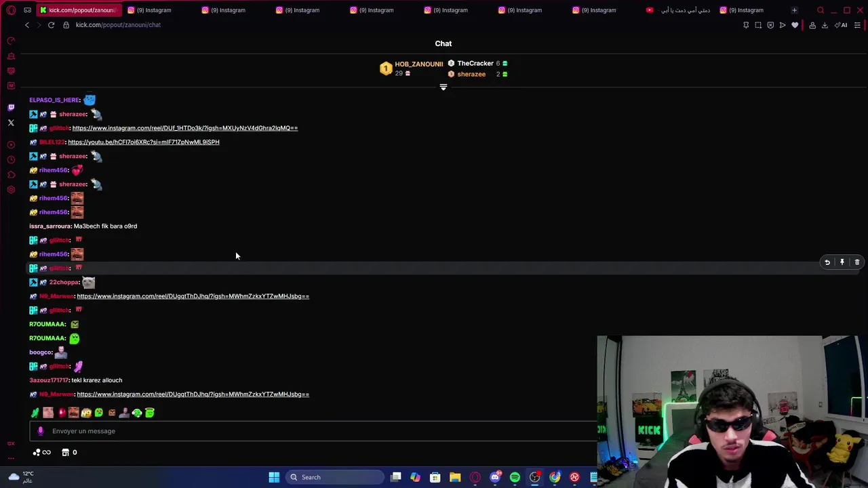Add page to bookmarks heart icon

click(795, 25)
